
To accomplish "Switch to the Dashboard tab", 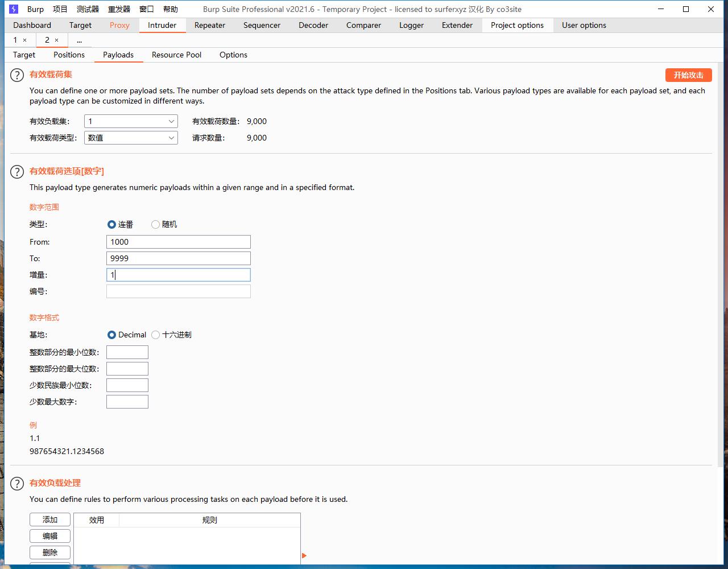I will coord(32,25).
